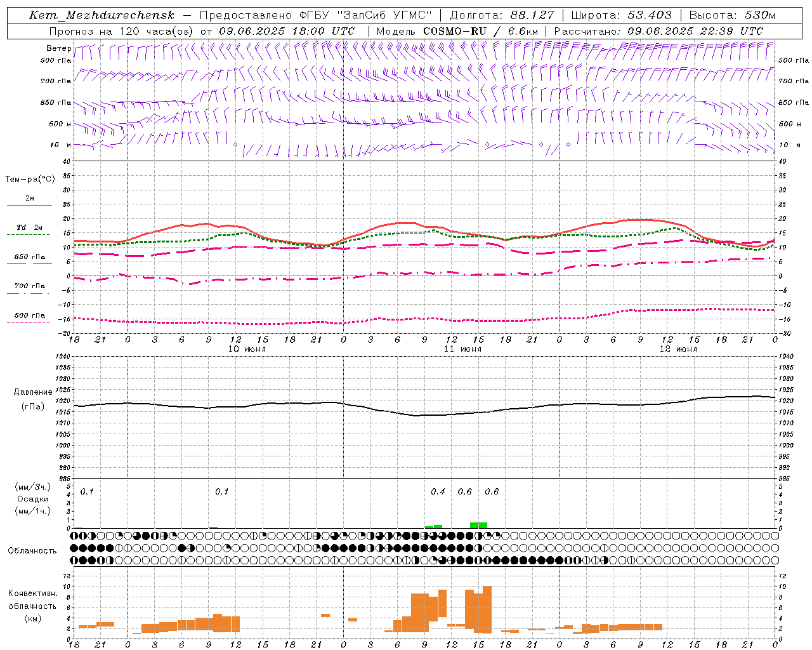Click 'Рассчитано: 09.06.2025 22:39 UTC' timestamp
The width and height of the screenshot is (812, 650).
658,31
